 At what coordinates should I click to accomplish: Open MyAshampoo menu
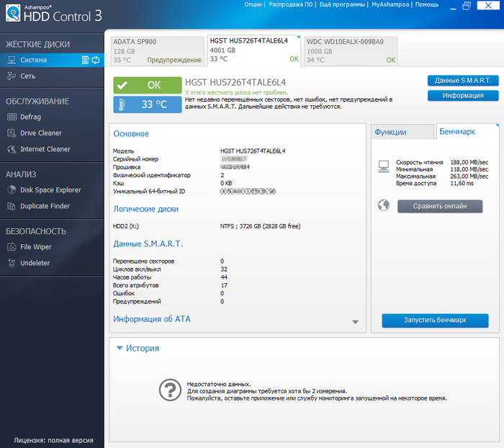[x=390, y=4]
